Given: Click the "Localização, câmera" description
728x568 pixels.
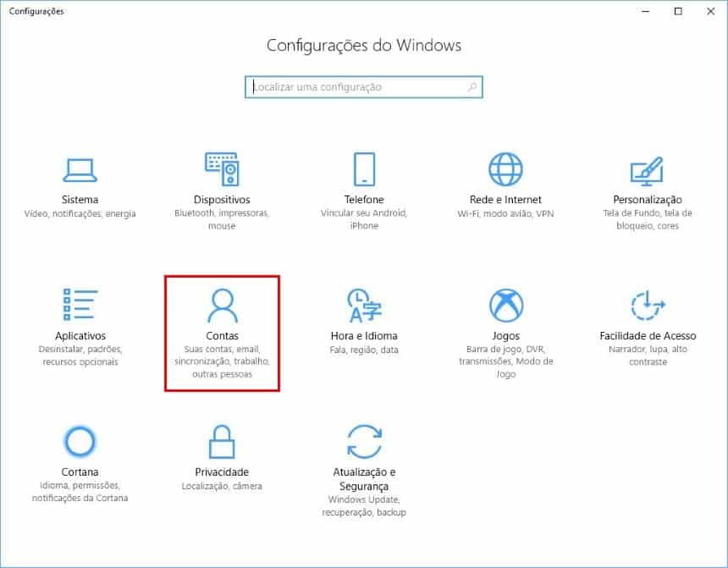Looking at the screenshot, I should point(222,486).
